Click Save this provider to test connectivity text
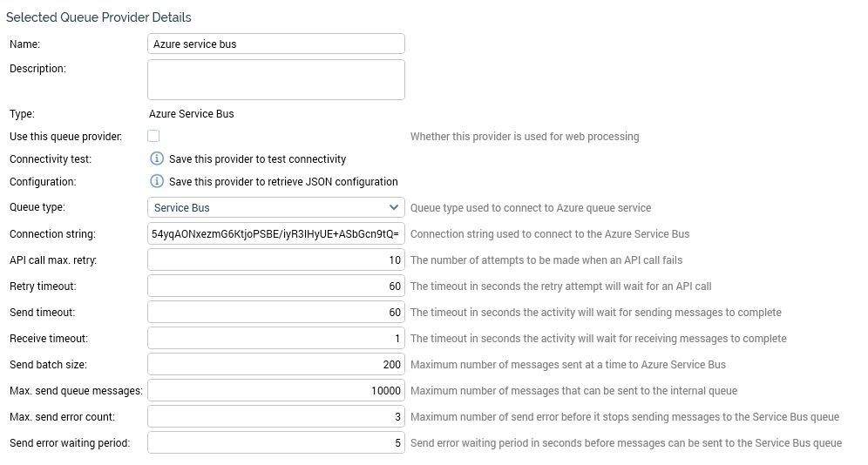 click(x=257, y=159)
